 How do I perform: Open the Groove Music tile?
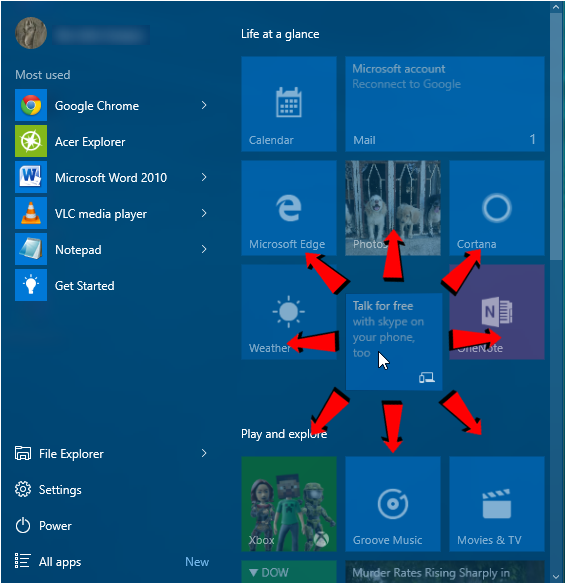[x=393, y=504]
